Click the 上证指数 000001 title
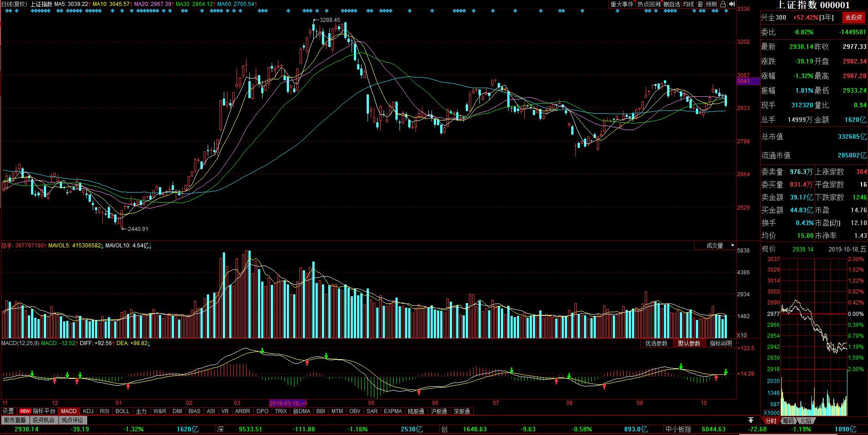868x435 pixels. [x=813, y=5]
